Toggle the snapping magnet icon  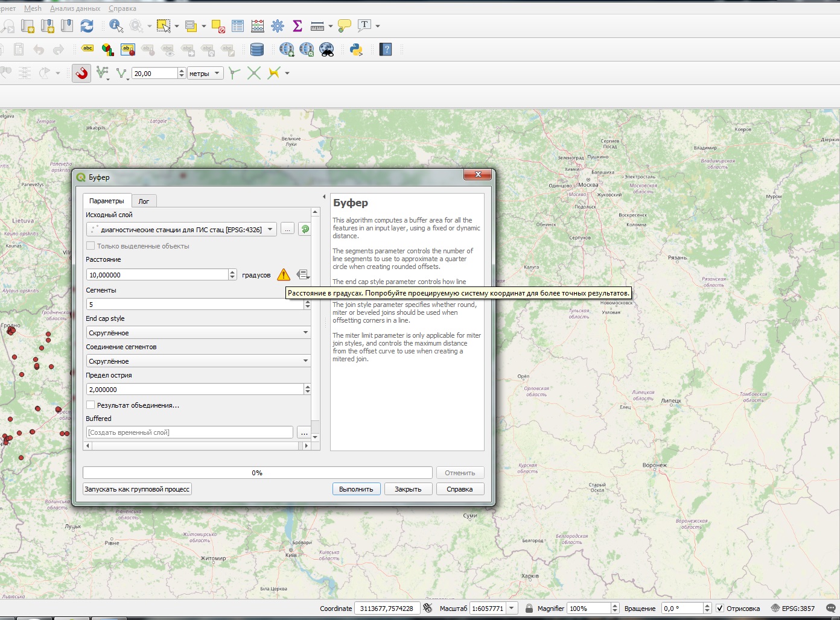[81, 74]
